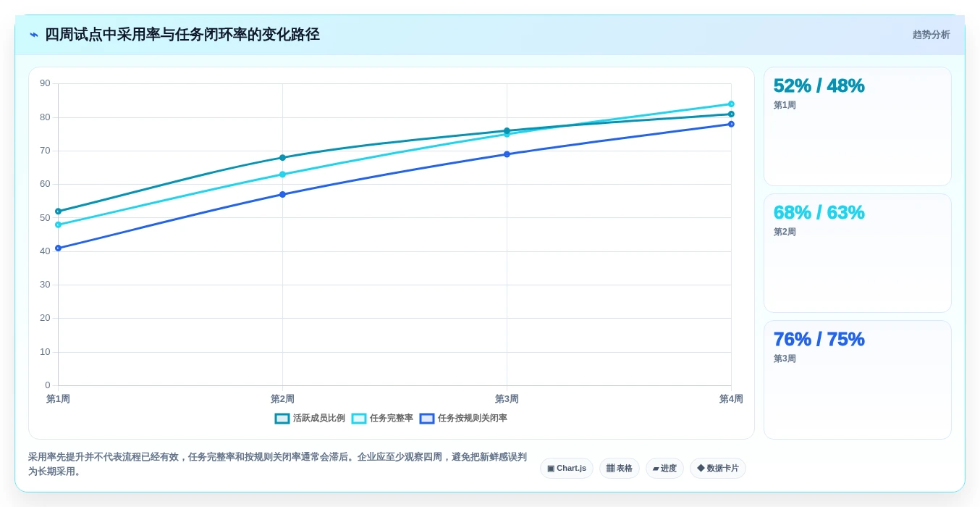Screen dimensions: 980x507
Task: Click the footer note starting with 采用率先提升
Action: tap(278, 464)
